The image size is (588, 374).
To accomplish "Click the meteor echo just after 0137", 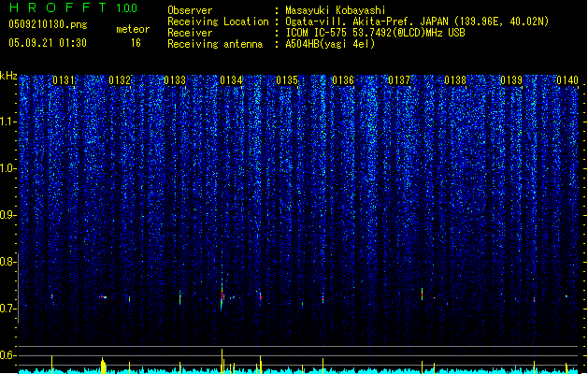I will [422, 295].
